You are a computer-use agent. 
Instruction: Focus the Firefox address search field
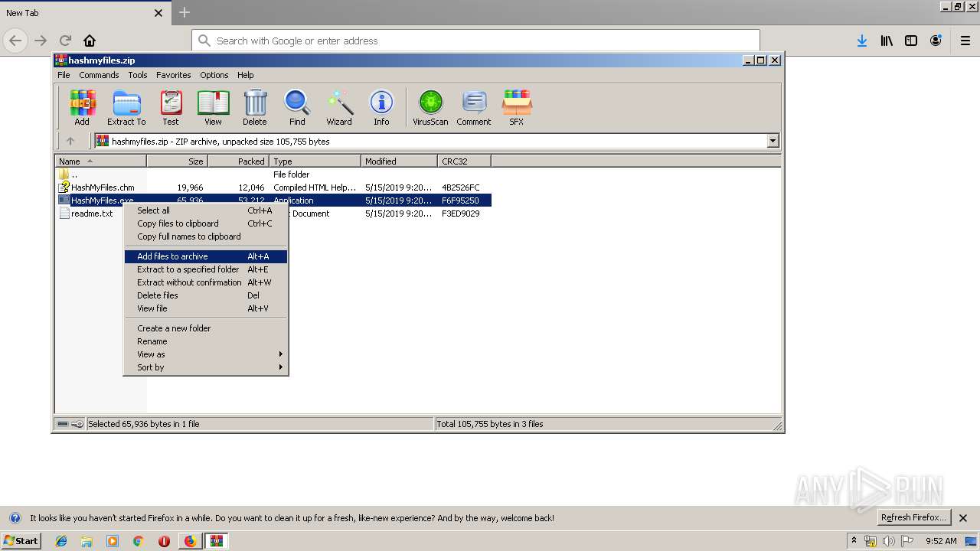[475, 41]
